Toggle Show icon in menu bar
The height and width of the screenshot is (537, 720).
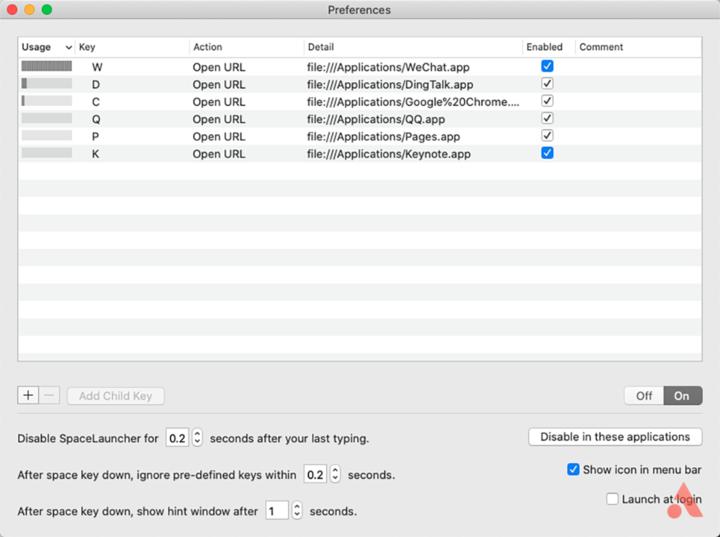coord(574,469)
